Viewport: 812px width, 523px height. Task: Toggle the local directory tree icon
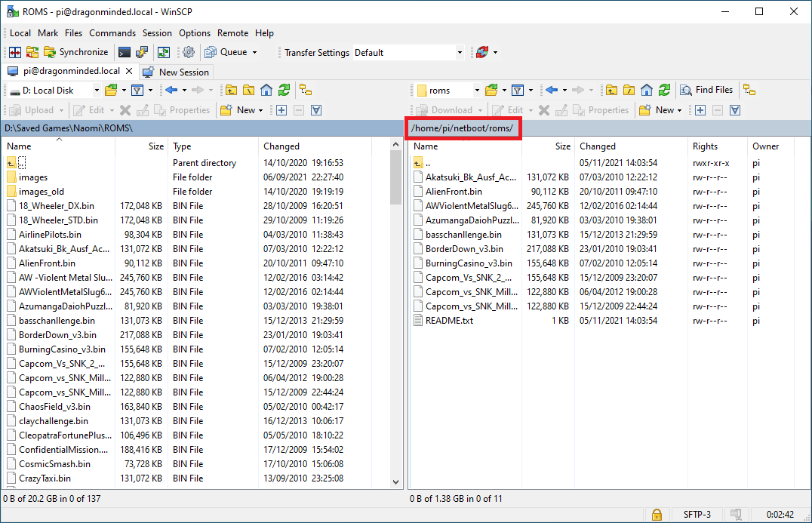(306, 91)
